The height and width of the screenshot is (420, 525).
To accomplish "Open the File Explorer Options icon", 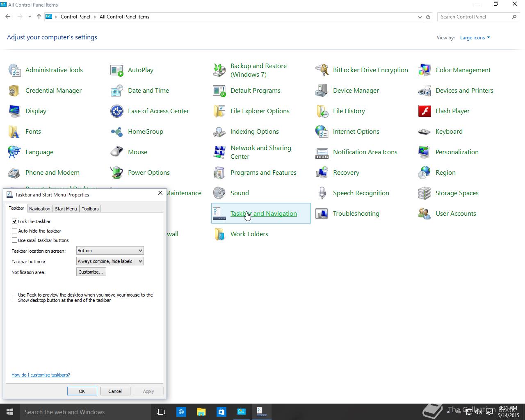I will (219, 111).
